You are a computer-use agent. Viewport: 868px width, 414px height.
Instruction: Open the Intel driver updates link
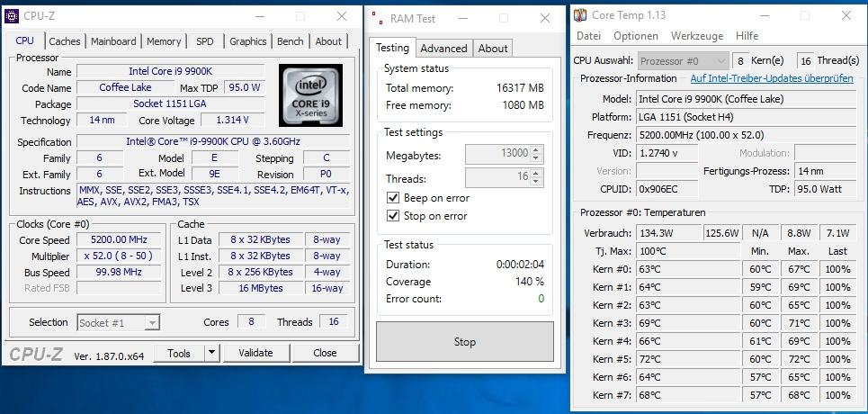click(772, 78)
